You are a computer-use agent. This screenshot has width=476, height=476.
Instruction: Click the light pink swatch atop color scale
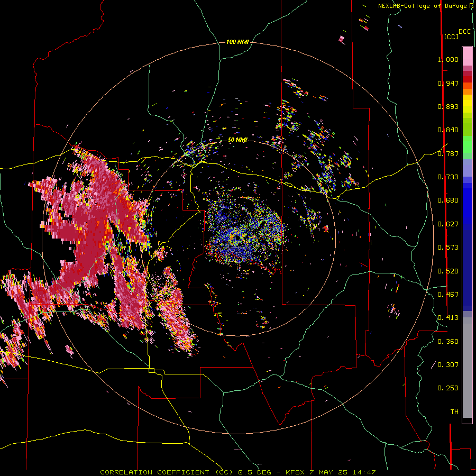467,56
